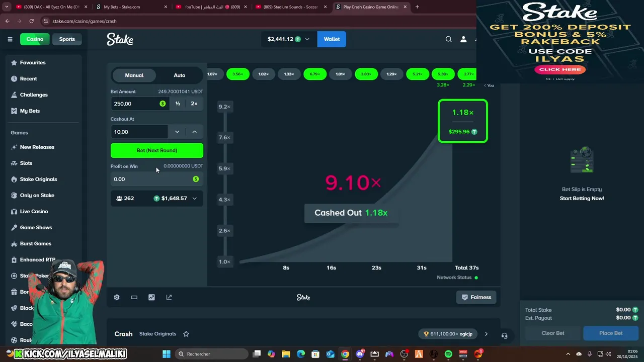The height and width of the screenshot is (362, 644).
Task: Double the bet with 2× button
Action: (194, 104)
